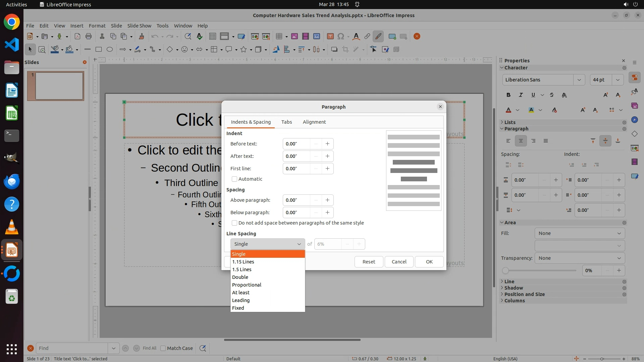Click the Italic icon in sidebar
Viewport: 644px width, 362px height.
(x=521, y=95)
